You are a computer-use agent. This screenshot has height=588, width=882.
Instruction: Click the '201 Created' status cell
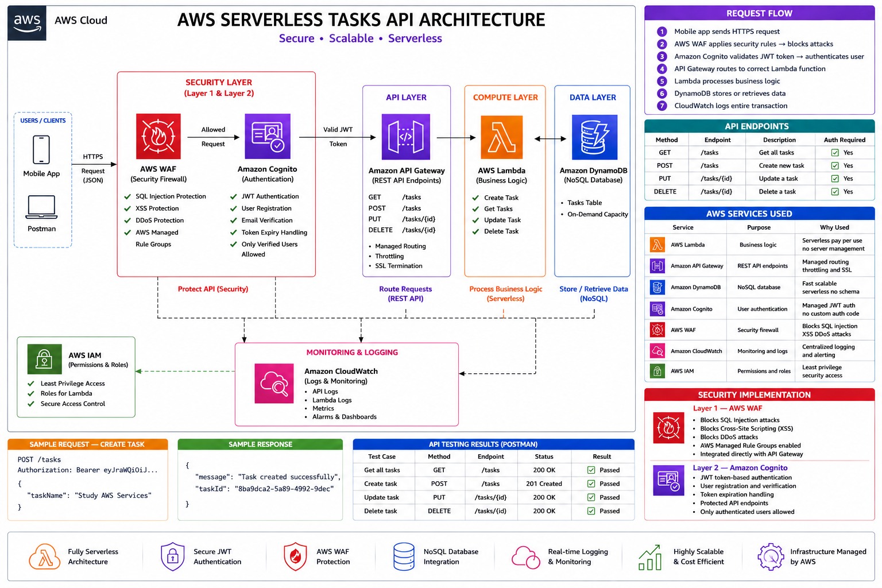click(544, 483)
